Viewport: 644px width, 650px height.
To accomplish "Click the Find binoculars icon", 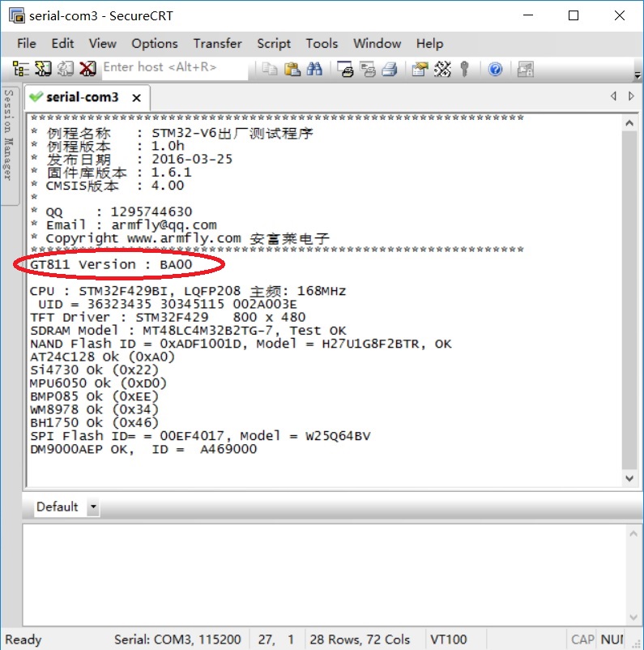I will pyautogui.click(x=314, y=69).
